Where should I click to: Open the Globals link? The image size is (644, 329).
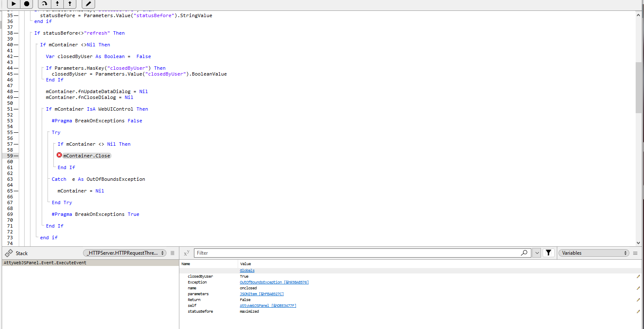coord(247,271)
